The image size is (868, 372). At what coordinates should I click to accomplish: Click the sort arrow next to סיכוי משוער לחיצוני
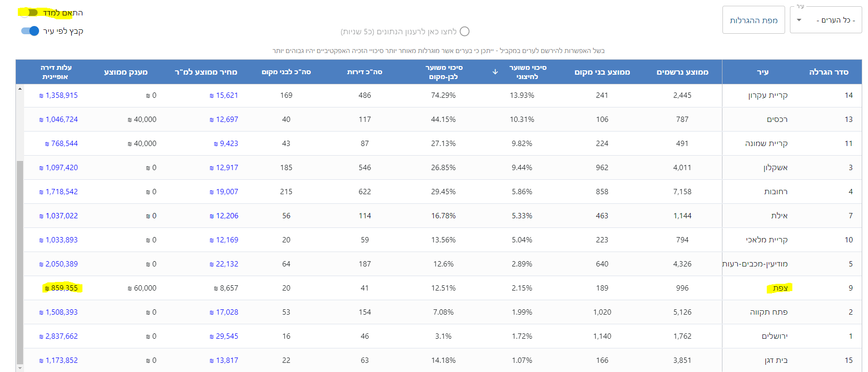point(495,72)
